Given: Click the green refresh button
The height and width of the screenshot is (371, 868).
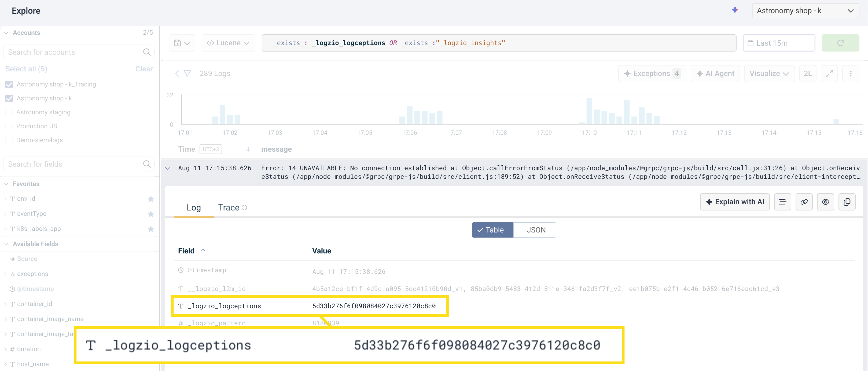Looking at the screenshot, I should coord(840,43).
